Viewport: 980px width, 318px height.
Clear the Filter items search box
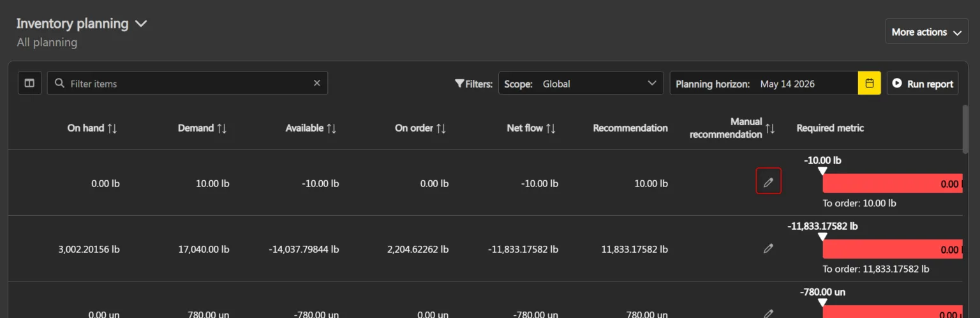point(317,83)
